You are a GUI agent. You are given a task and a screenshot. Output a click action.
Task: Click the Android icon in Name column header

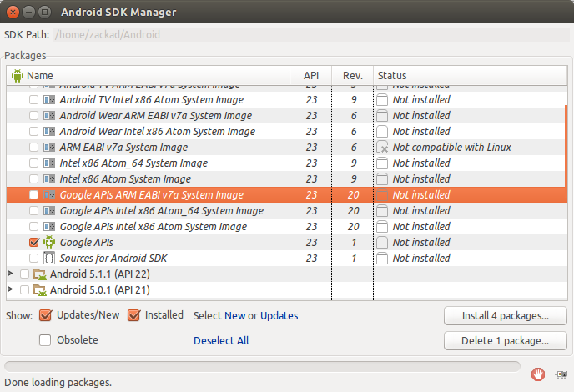pos(17,75)
